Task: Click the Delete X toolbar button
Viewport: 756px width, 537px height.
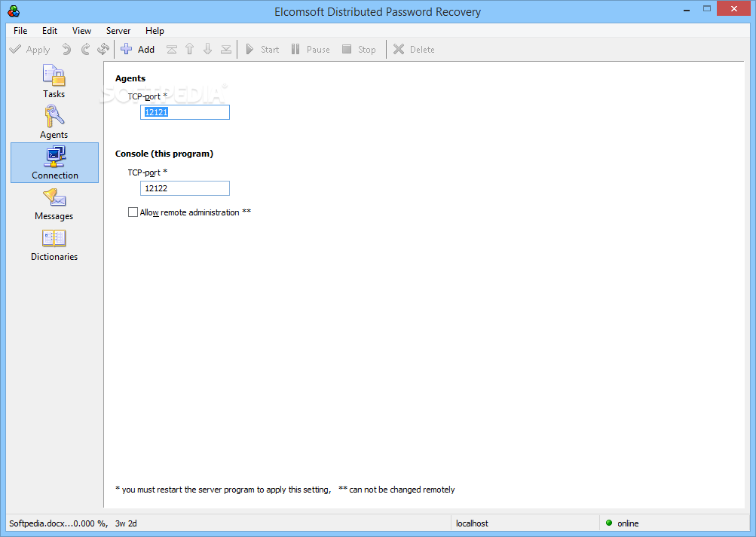Action: [414, 50]
